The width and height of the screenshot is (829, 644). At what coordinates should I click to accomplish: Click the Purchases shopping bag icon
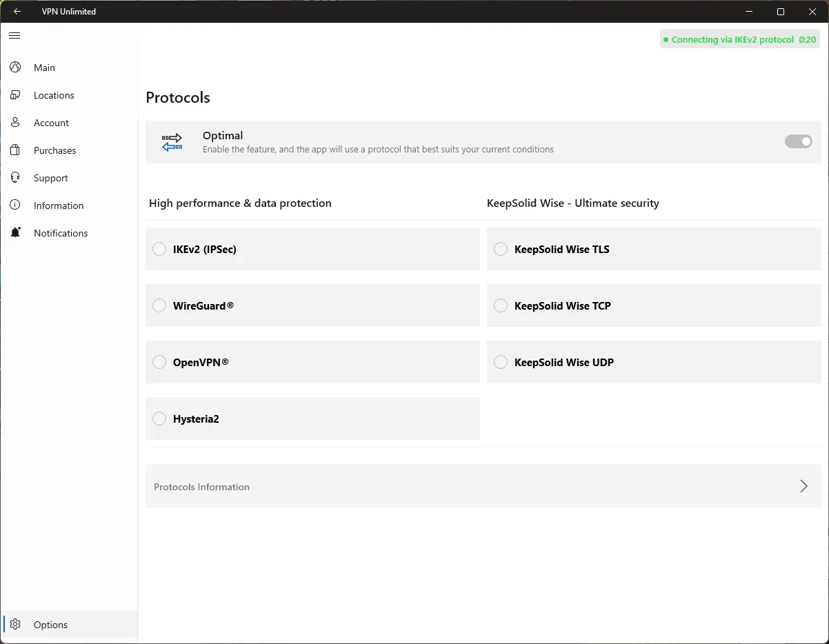[15, 150]
